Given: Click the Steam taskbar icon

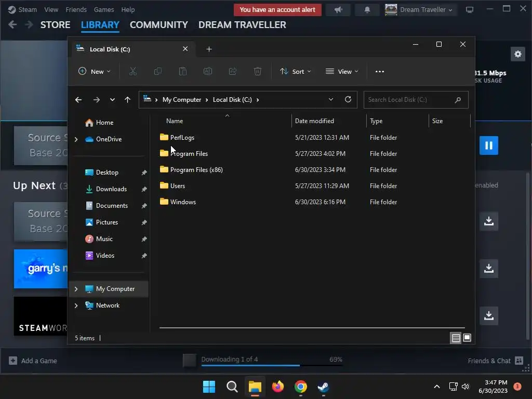Looking at the screenshot, I should point(323,387).
